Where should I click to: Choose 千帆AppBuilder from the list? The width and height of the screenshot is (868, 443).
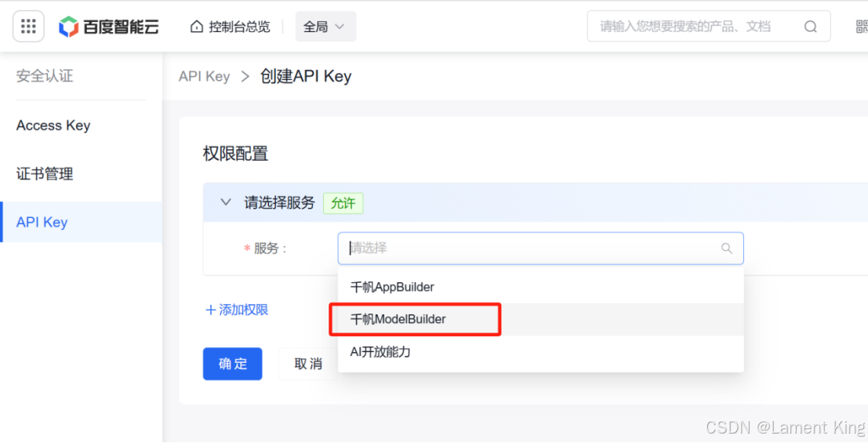coord(540,287)
